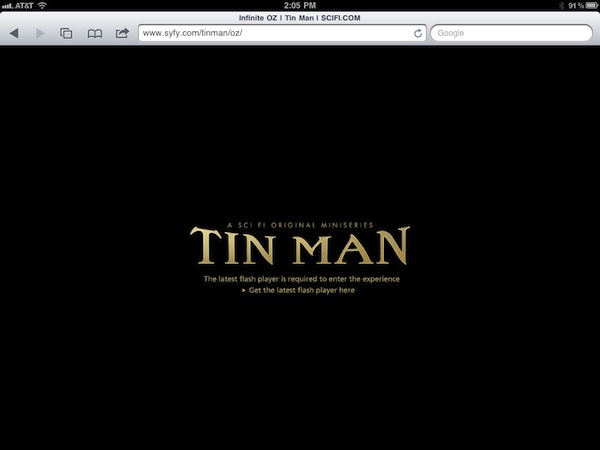The height and width of the screenshot is (450, 600).
Task: Tap the Bluetooth status icon
Action: pyautogui.click(x=561, y=5)
